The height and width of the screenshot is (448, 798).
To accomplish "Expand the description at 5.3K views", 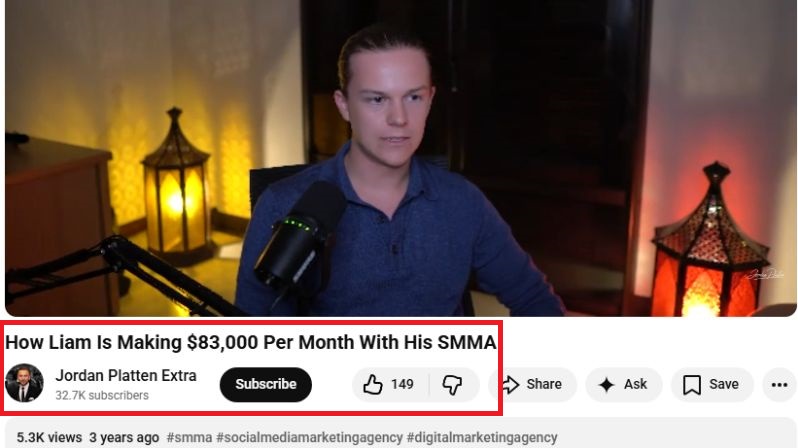I will click(49, 437).
